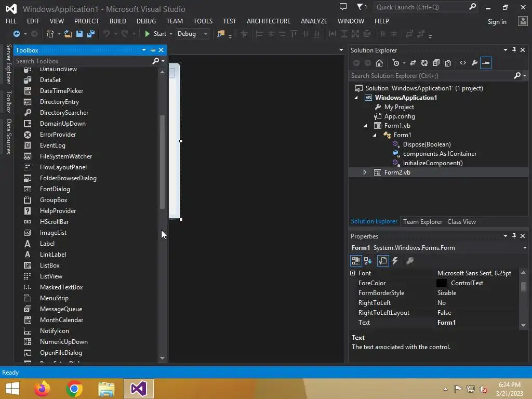The width and height of the screenshot is (532, 399).
Task: Click the Home icon in Solution Explorer
Action: pos(379,63)
